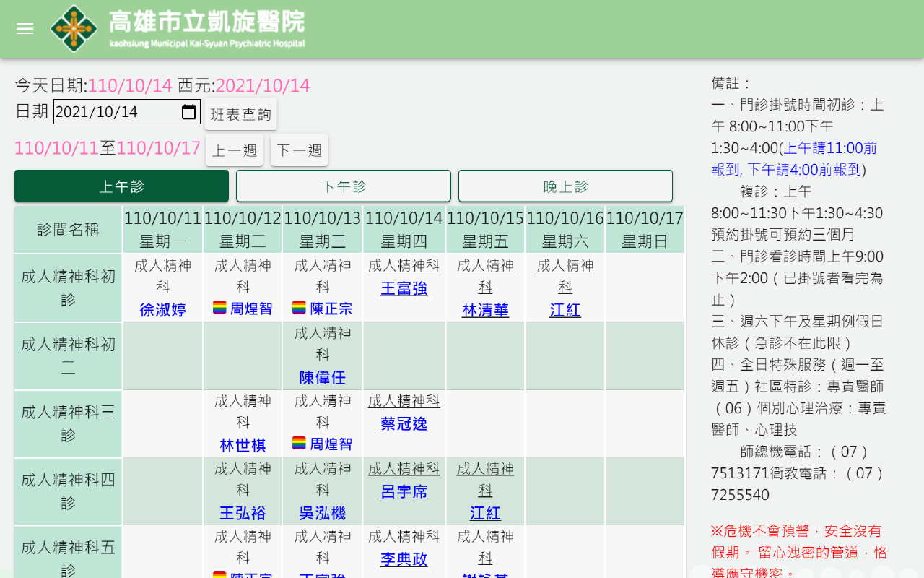Click the 班表查詢 schedule search button

tap(240, 114)
